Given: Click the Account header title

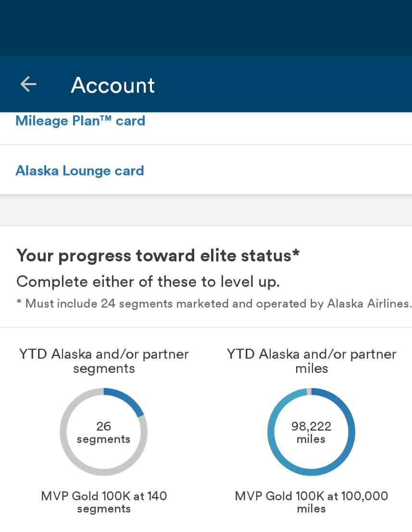Looking at the screenshot, I should (113, 85).
